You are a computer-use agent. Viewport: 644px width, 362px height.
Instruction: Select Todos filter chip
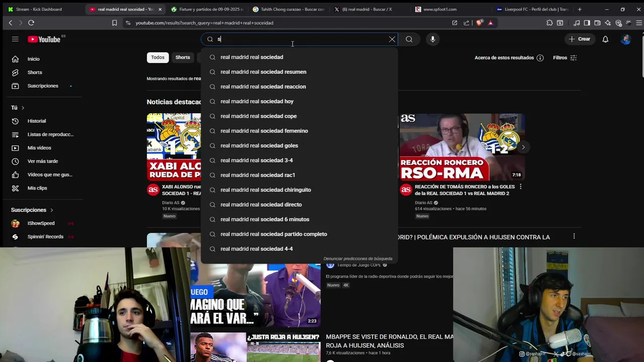[157, 57]
